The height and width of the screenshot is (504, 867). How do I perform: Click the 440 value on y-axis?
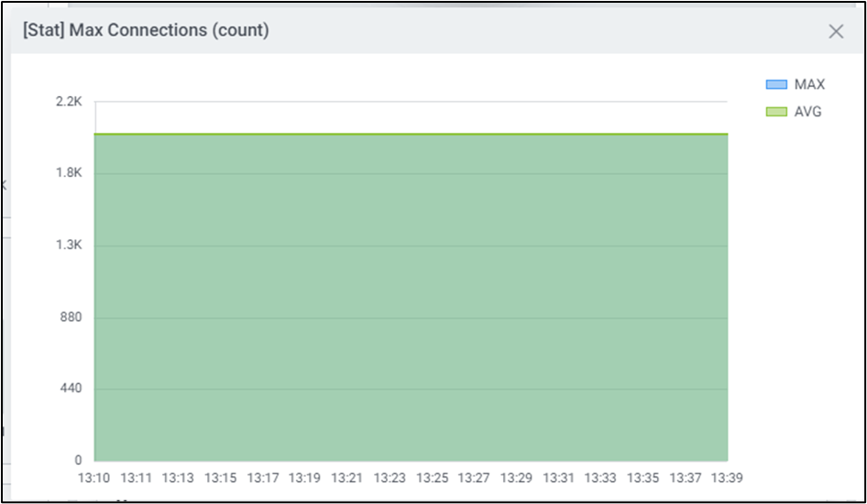click(71, 389)
